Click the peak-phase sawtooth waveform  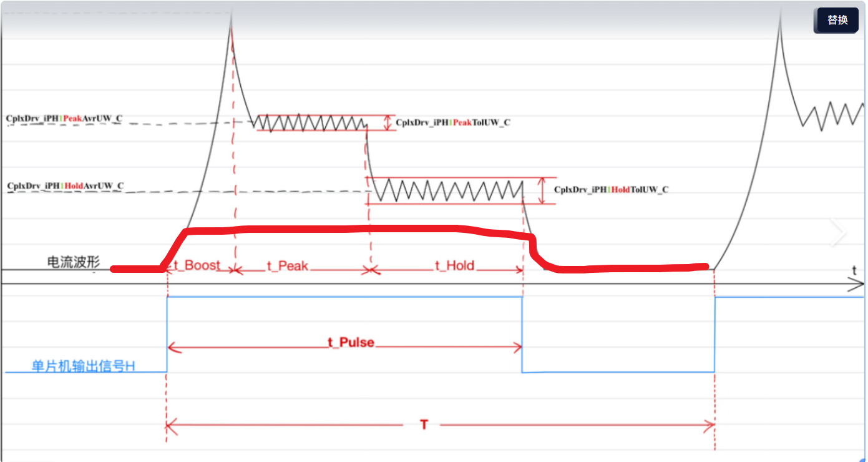(311, 122)
